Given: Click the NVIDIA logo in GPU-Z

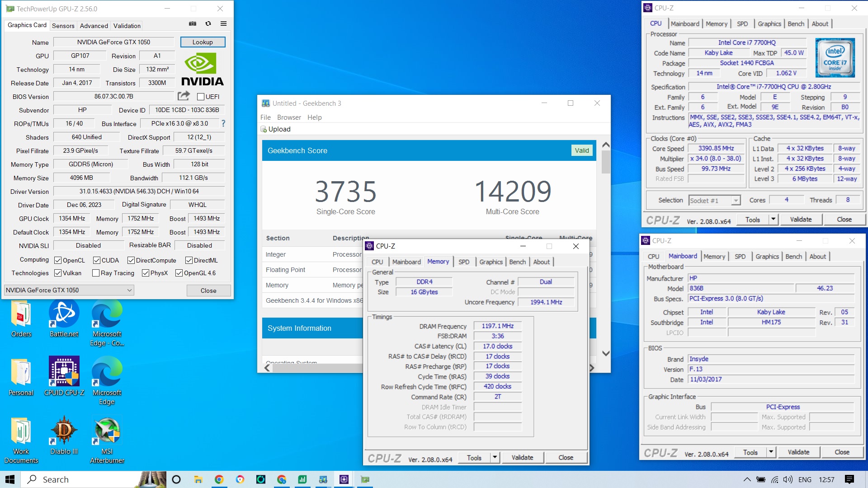Looking at the screenshot, I should pyautogui.click(x=202, y=69).
